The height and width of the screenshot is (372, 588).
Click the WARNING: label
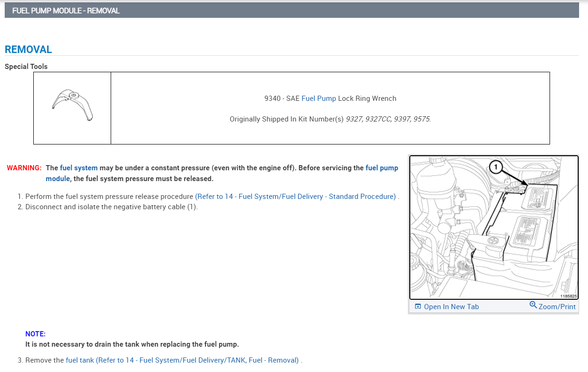coord(24,168)
